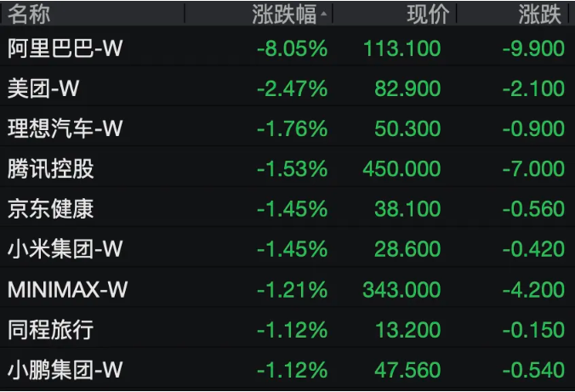
Task: Click the -4.200 change amount
Action: pyautogui.click(x=533, y=290)
